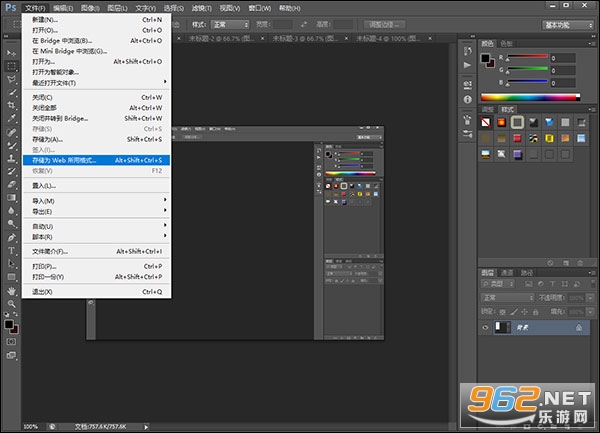Choose 存储为(A) from the File menu
The image size is (600, 433).
96,139
